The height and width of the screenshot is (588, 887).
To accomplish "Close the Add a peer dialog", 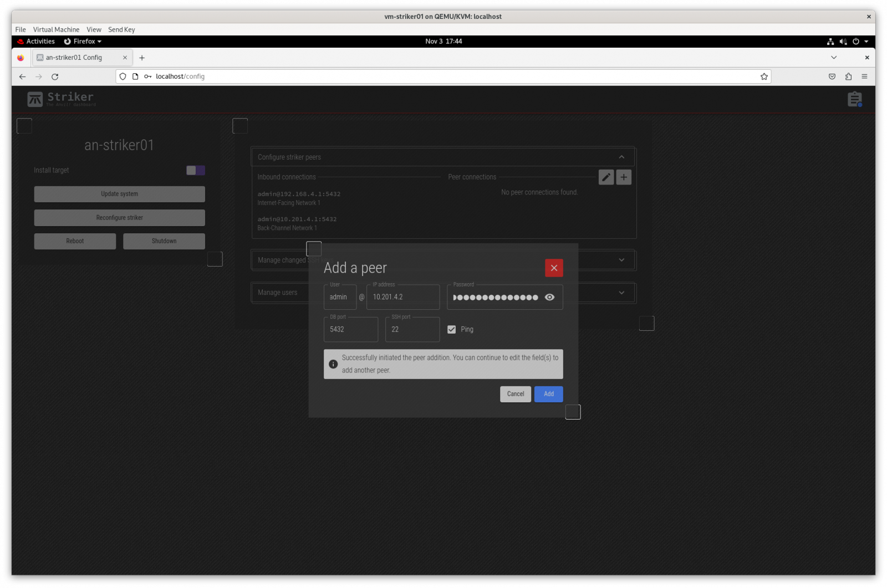I will tap(554, 268).
